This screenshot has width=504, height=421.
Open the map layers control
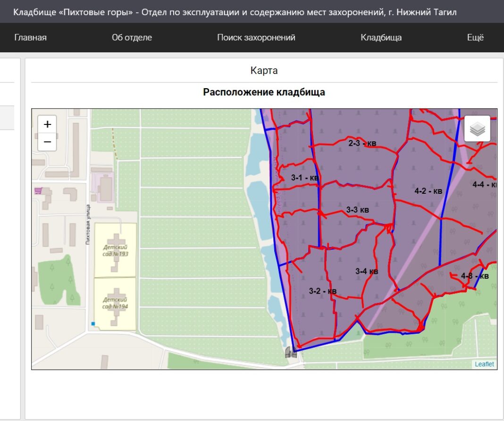(477, 129)
